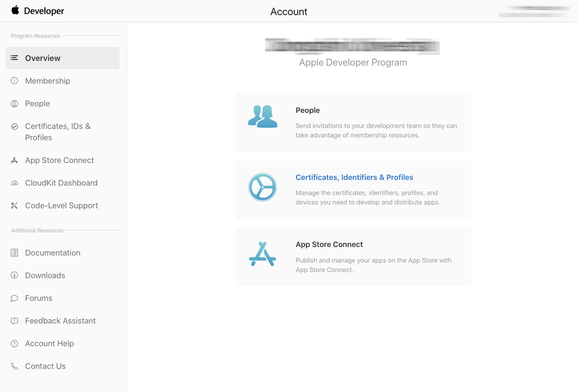The image size is (578, 392).
Task: Open Code-Level Support
Action: point(62,205)
